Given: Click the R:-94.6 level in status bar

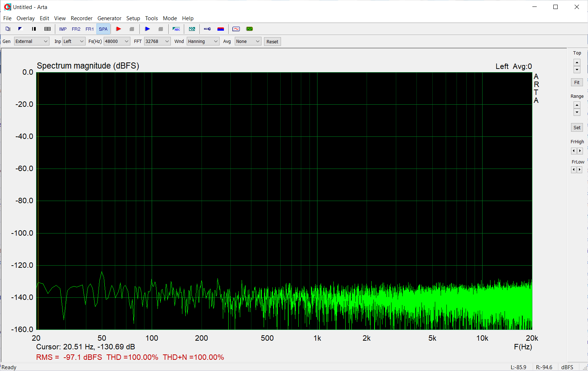Looking at the screenshot, I should coord(544,367).
